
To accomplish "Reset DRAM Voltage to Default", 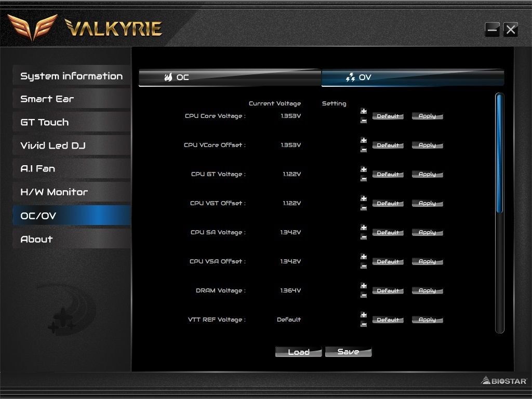I will click(x=388, y=291).
